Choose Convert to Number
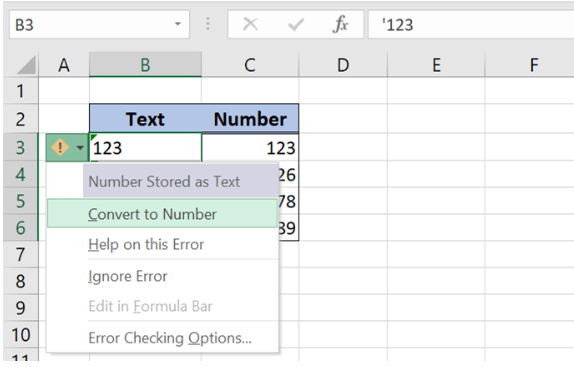The height and width of the screenshot is (367, 574). tap(162, 214)
